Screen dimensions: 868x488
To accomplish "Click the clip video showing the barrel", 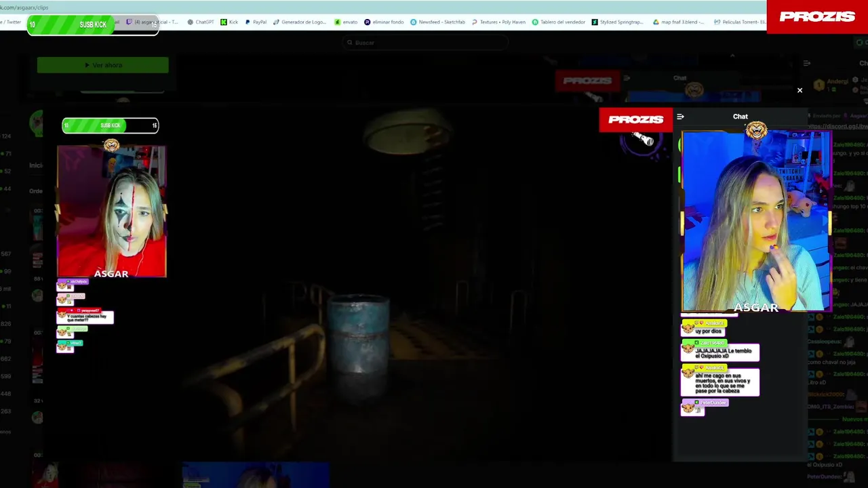I will (358, 285).
